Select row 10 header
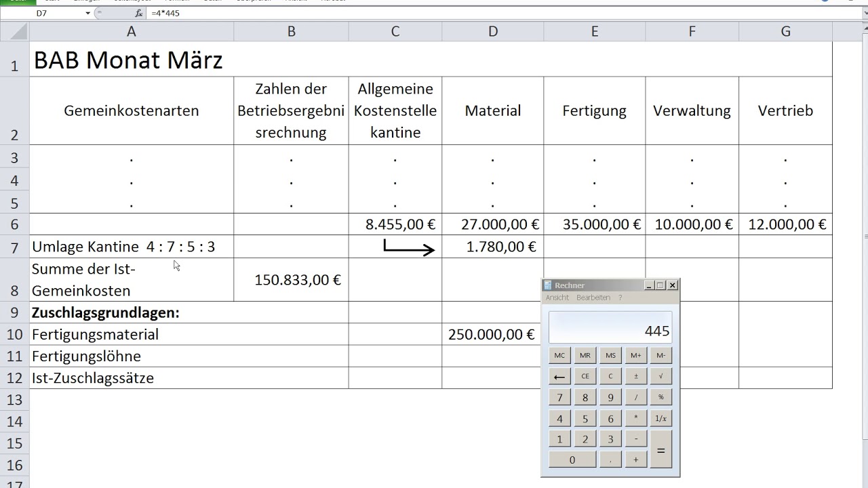The image size is (868, 488). [x=15, y=334]
